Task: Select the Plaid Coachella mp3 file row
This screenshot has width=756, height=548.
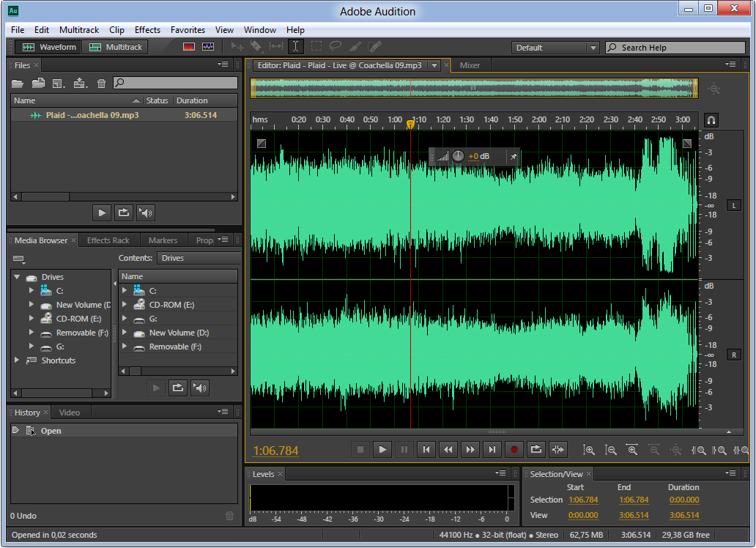Action: [124, 115]
